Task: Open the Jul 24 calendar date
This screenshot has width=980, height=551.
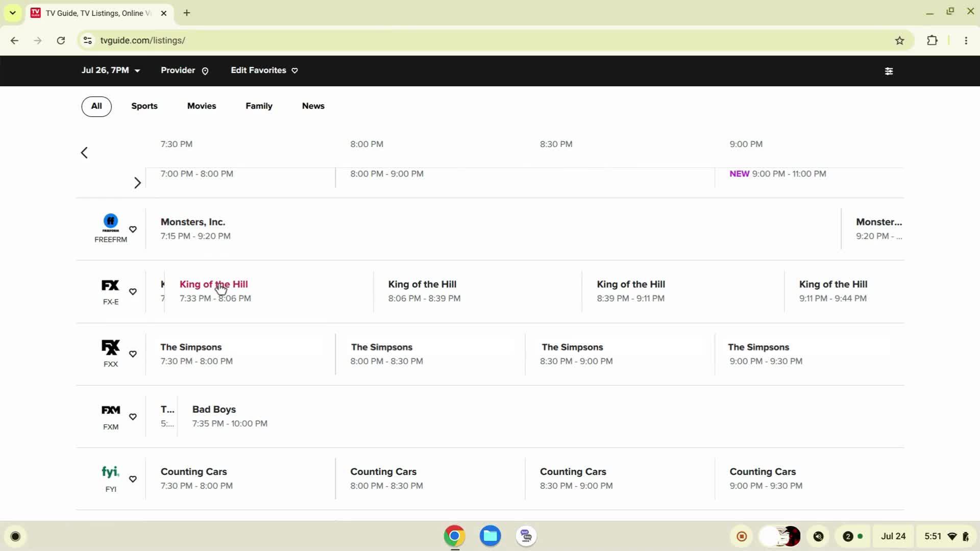Action: pos(893,536)
